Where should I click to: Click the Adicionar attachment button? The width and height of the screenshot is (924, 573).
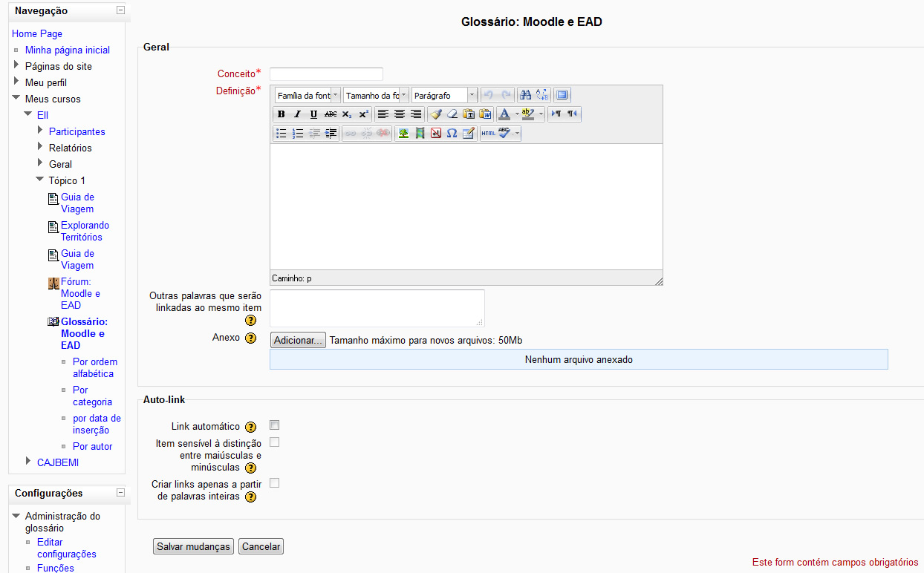pos(298,341)
